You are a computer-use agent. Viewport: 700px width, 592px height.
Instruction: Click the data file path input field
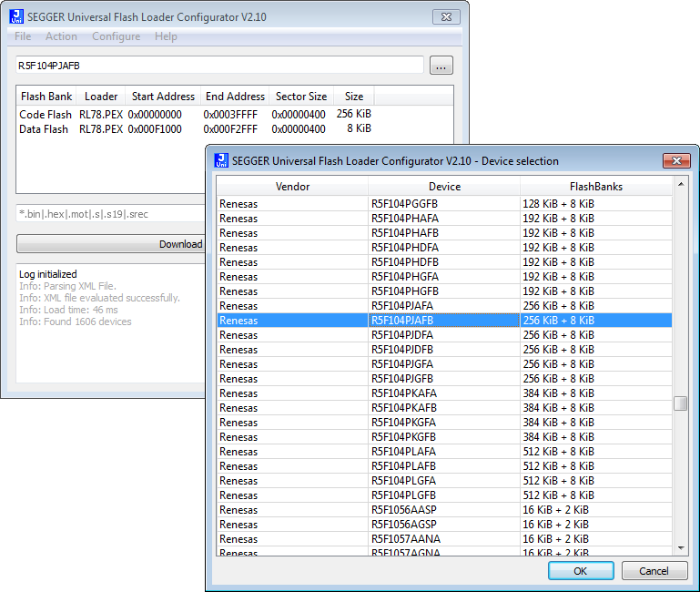tap(111, 213)
